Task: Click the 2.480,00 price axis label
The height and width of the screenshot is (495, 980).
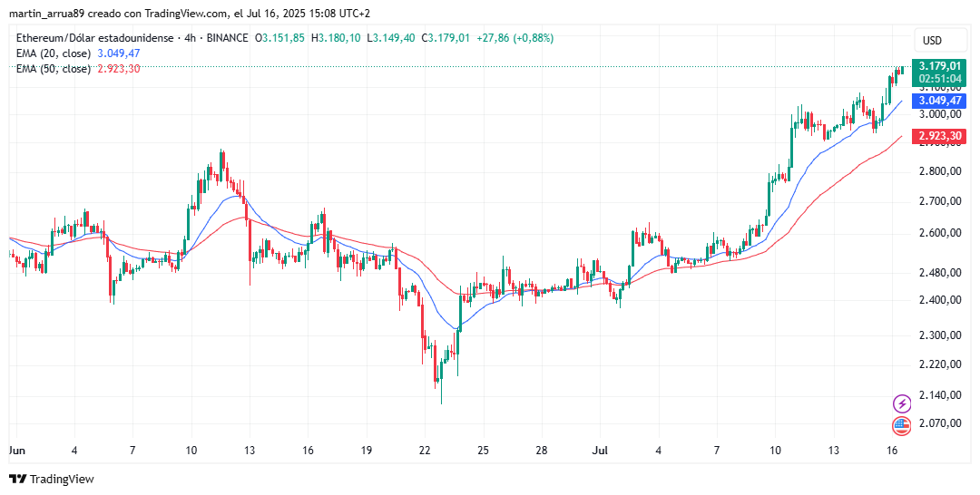Action: [940, 273]
